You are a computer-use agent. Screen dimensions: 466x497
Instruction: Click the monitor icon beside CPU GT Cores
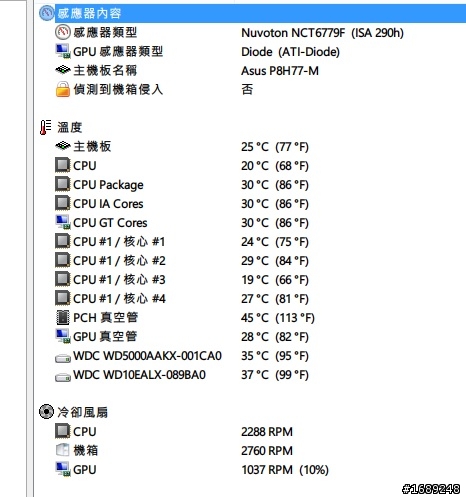pyautogui.click(x=63, y=222)
